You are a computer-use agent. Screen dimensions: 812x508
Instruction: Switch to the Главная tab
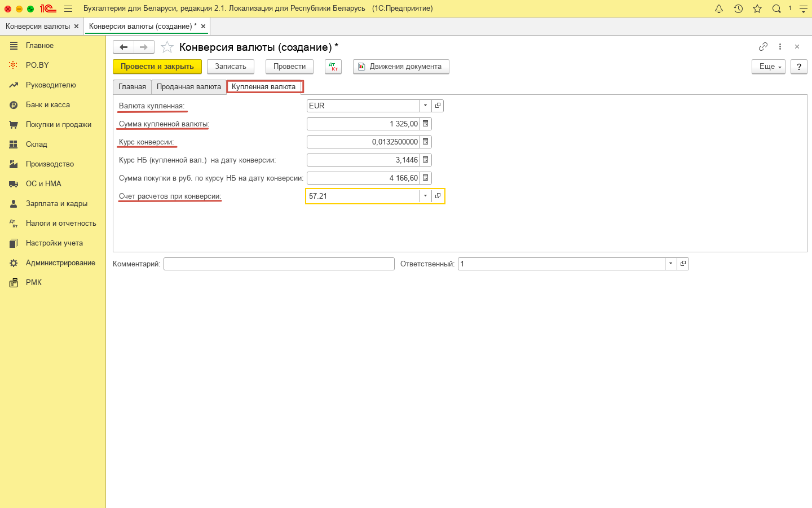point(132,87)
